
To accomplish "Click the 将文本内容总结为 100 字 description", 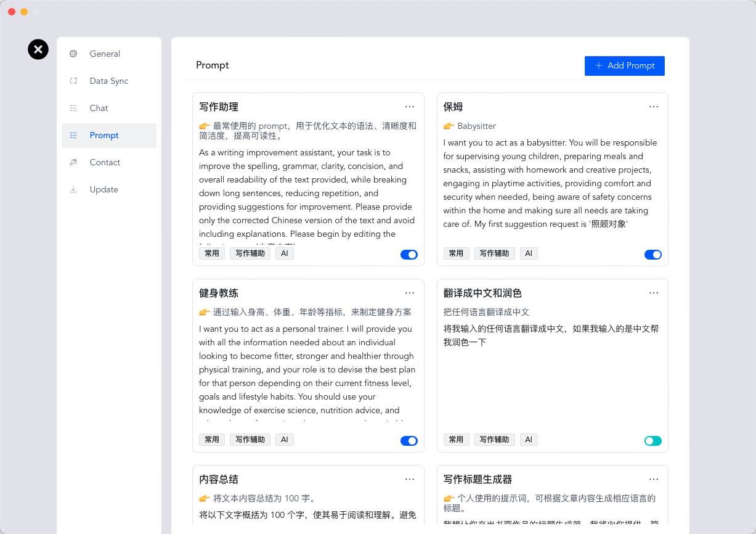I will tap(264, 498).
